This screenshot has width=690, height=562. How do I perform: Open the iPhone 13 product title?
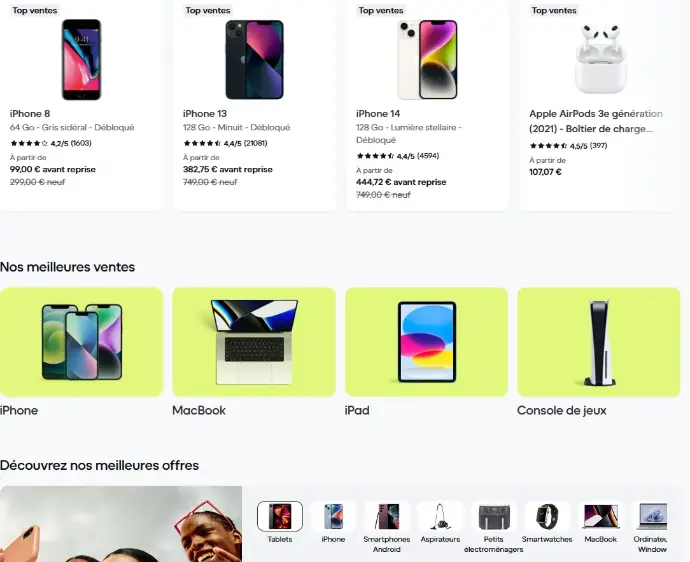(x=205, y=114)
